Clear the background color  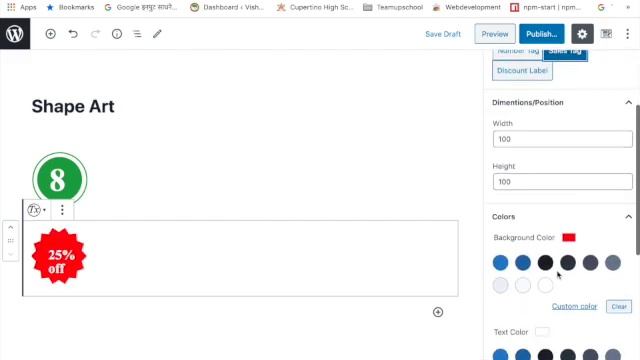(619, 307)
